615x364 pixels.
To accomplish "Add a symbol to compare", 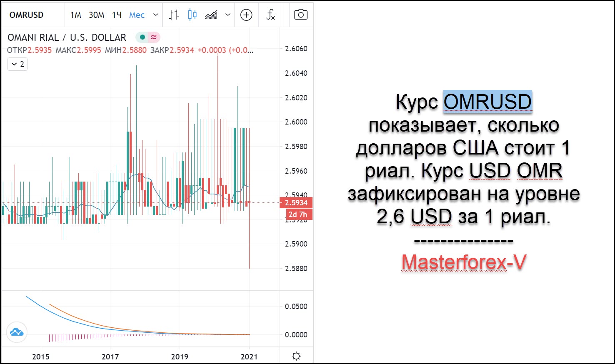I will coord(247,15).
